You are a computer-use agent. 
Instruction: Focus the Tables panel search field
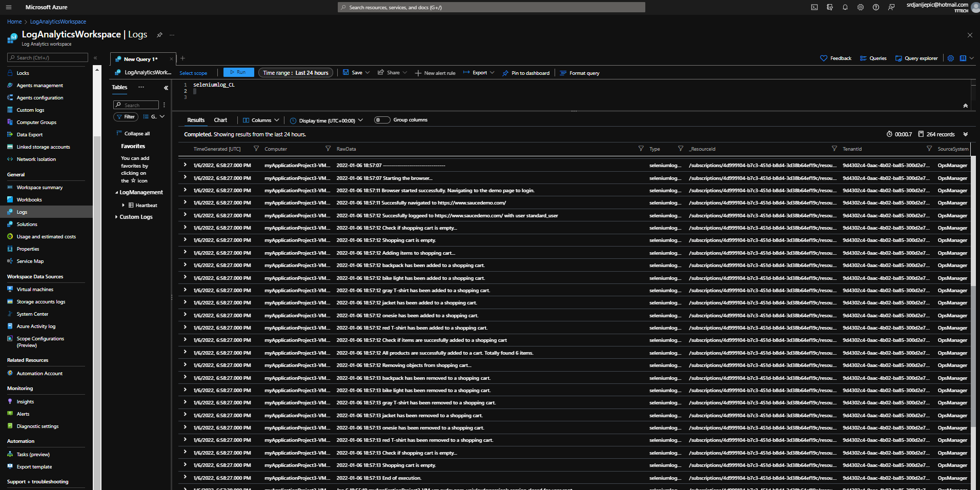point(136,105)
